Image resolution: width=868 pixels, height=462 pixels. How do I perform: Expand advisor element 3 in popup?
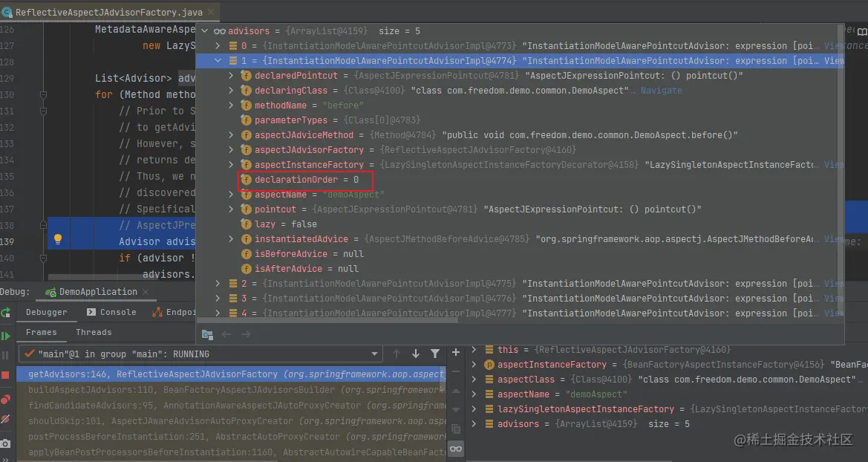click(218, 299)
